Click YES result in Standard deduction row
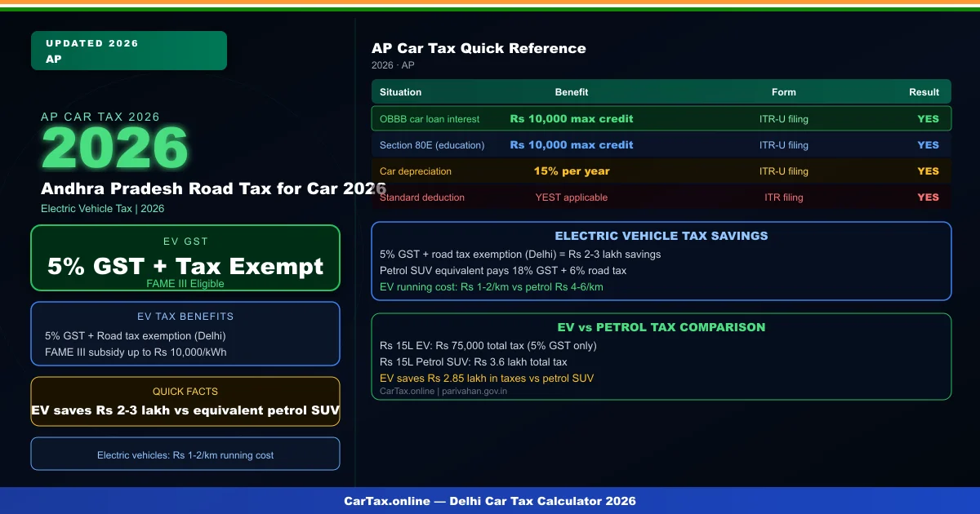Viewport: 980px width, 514px height. tap(929, 197)
